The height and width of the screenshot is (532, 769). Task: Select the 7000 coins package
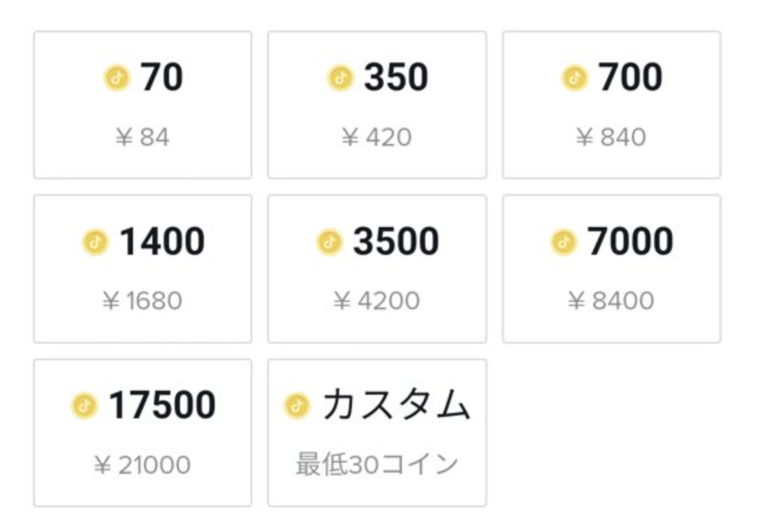click(612, 269)
